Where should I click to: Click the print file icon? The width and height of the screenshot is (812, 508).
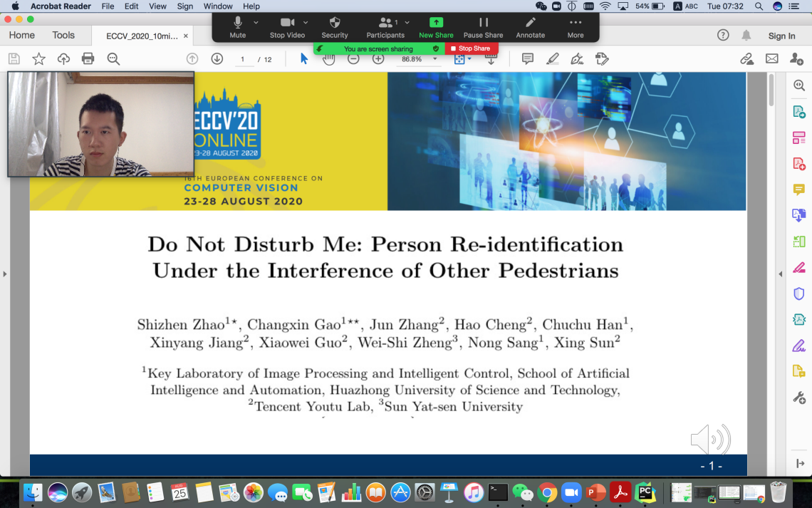(88, 59)
